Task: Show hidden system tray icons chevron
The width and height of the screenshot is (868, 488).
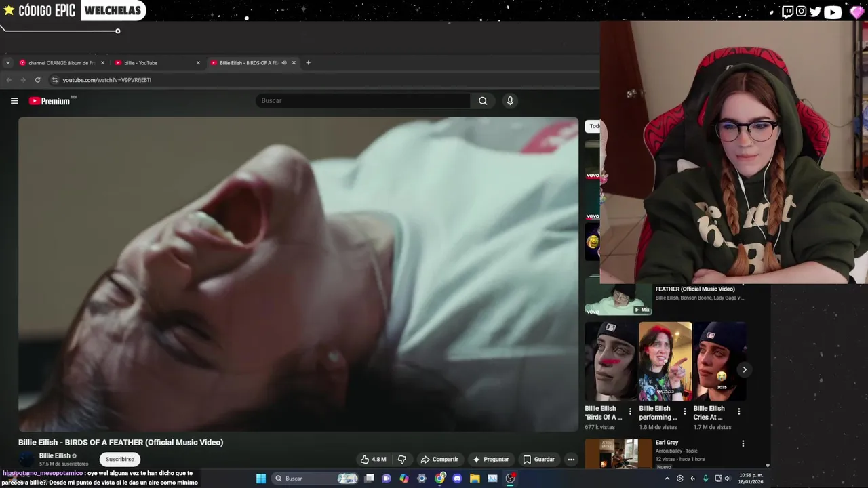Action: point(667,479)
